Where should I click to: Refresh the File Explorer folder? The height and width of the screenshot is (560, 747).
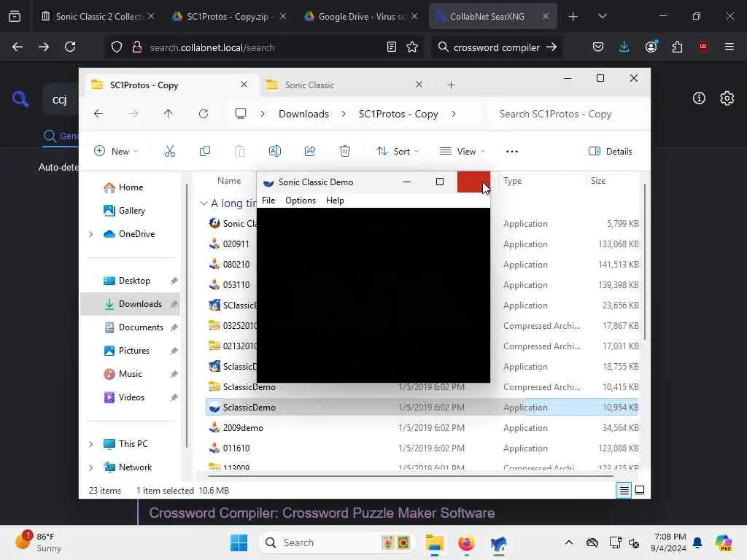click(x=204, y=114)
